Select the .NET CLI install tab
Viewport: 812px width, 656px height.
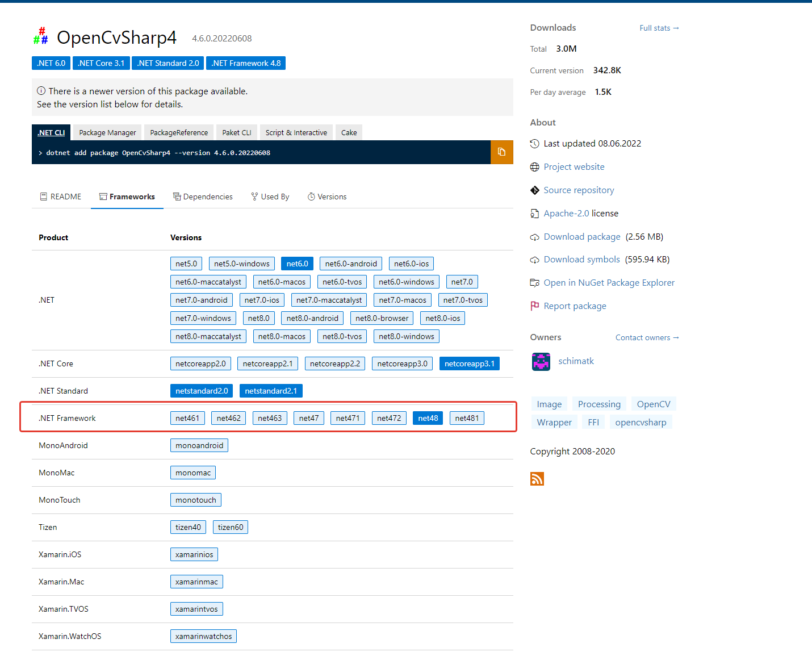pos(51,132)
